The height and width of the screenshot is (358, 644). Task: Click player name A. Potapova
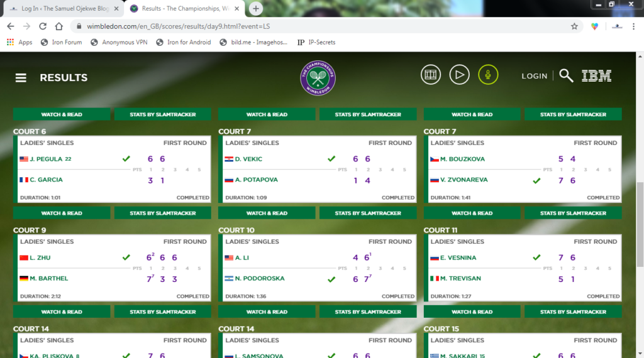pos(257,180)
